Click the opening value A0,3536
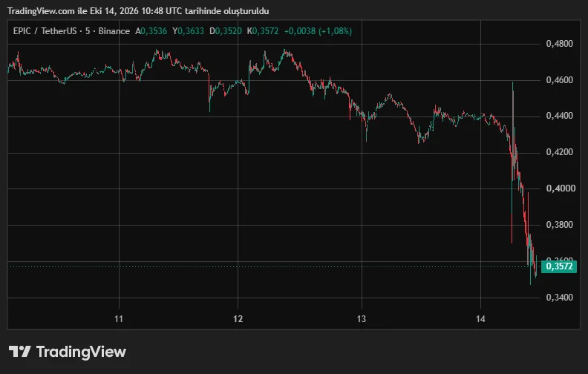Image resolution: width=588 pixels, height=374 pixels. pos(151,31)
